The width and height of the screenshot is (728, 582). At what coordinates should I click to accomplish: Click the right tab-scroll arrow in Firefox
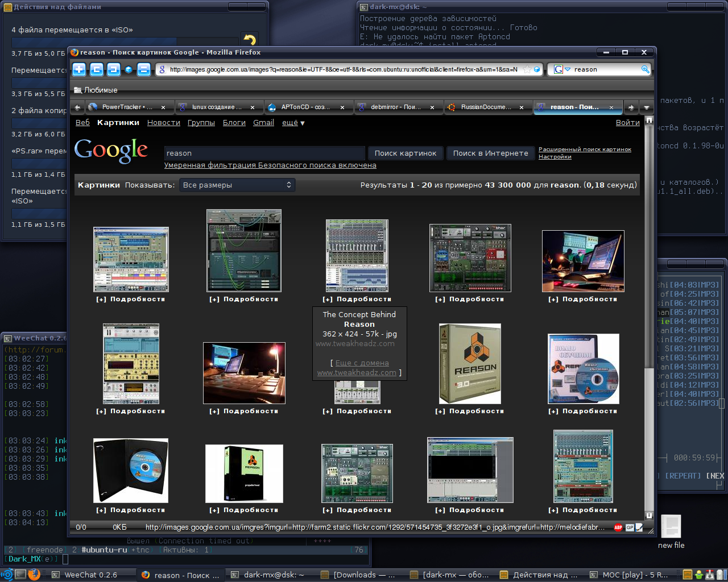pyautogui.click(x=631, y=107)
